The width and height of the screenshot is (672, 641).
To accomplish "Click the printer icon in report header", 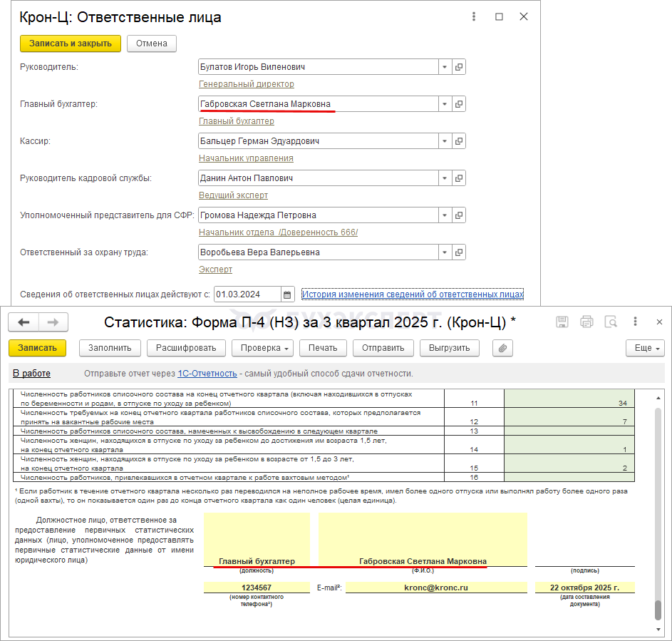I will (x=586, y=322).
